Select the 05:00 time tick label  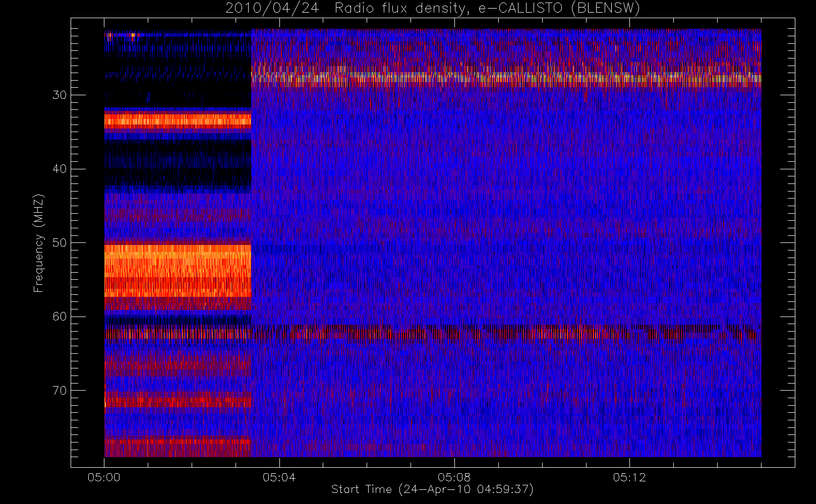pos(104,477)
